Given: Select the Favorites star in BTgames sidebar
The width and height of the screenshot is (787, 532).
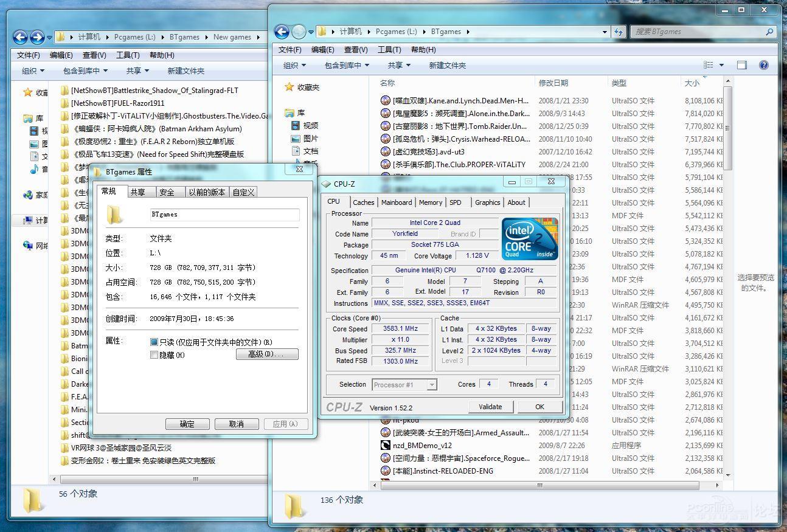Looking at the screenshot, I should click(289, 87).
